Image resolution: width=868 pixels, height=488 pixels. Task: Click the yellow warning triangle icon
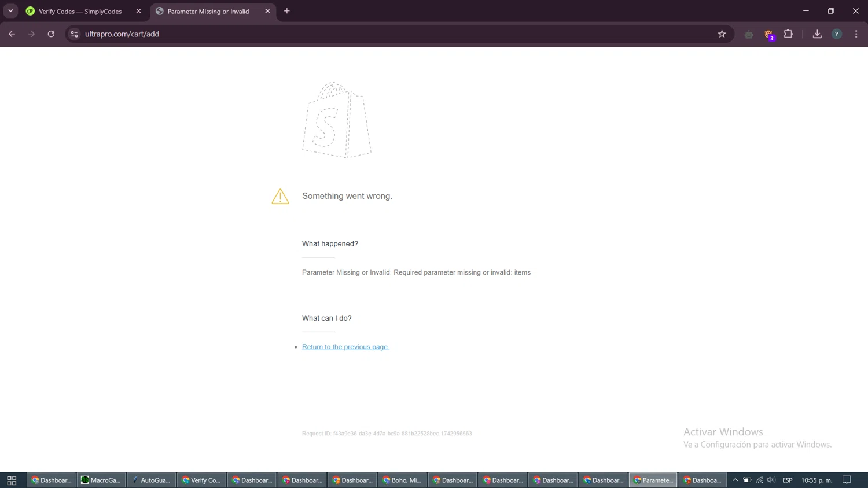coord(280,197)
